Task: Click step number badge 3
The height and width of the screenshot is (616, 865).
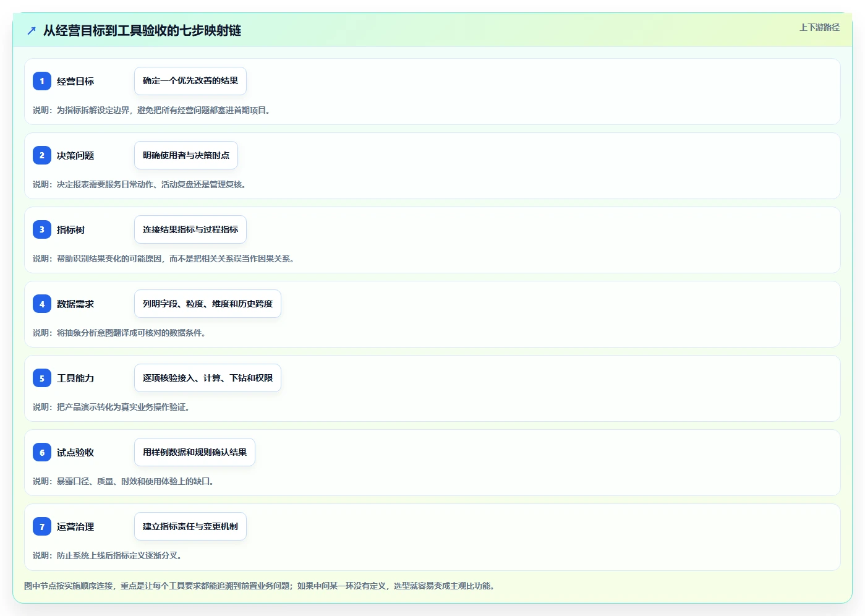Action: click(42, 229)
